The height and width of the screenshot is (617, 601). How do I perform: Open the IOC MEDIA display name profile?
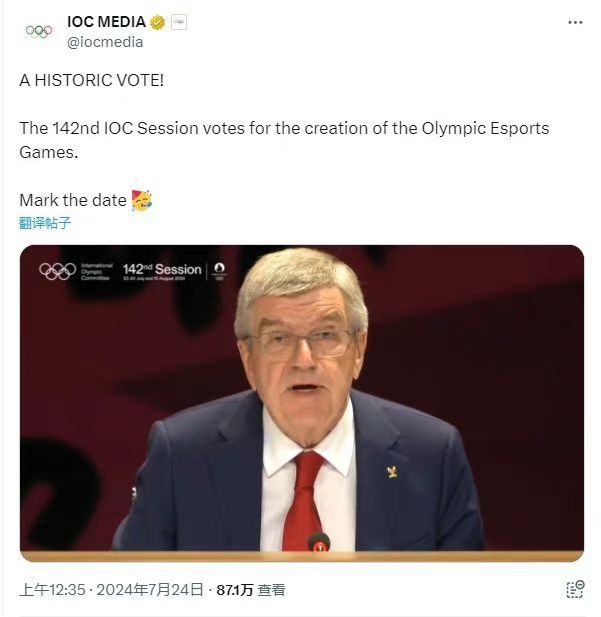[106, 22]
